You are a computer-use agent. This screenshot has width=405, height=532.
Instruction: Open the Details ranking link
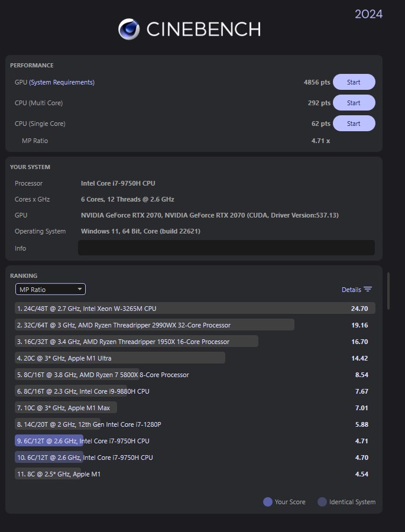(x=351, y=290)
